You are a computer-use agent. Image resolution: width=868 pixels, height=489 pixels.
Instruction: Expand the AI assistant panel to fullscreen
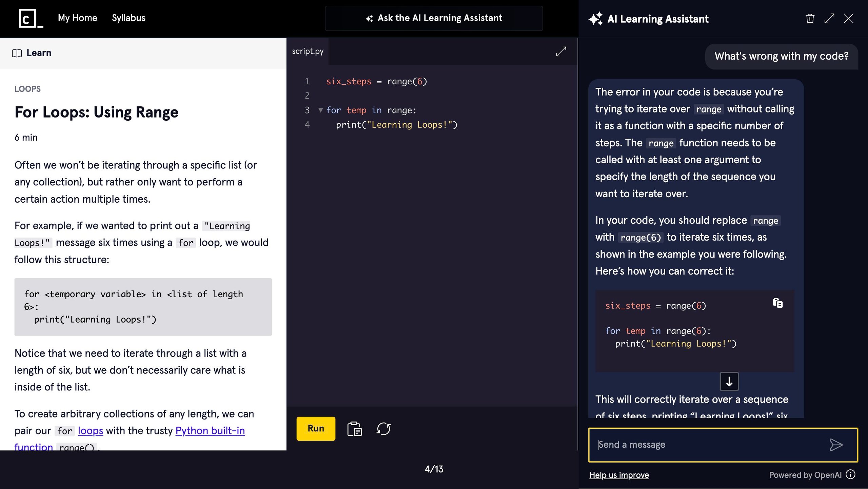pos(829,18)
